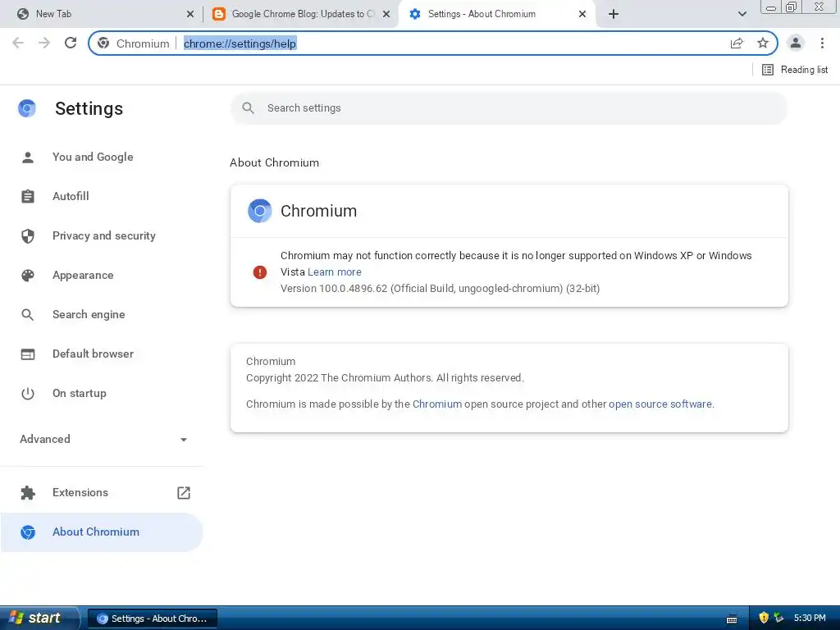The height and width of the screenshot is (630, 840).
Task: Open You and Google settings
Action: pyautogui.click(x=102, y=157)
